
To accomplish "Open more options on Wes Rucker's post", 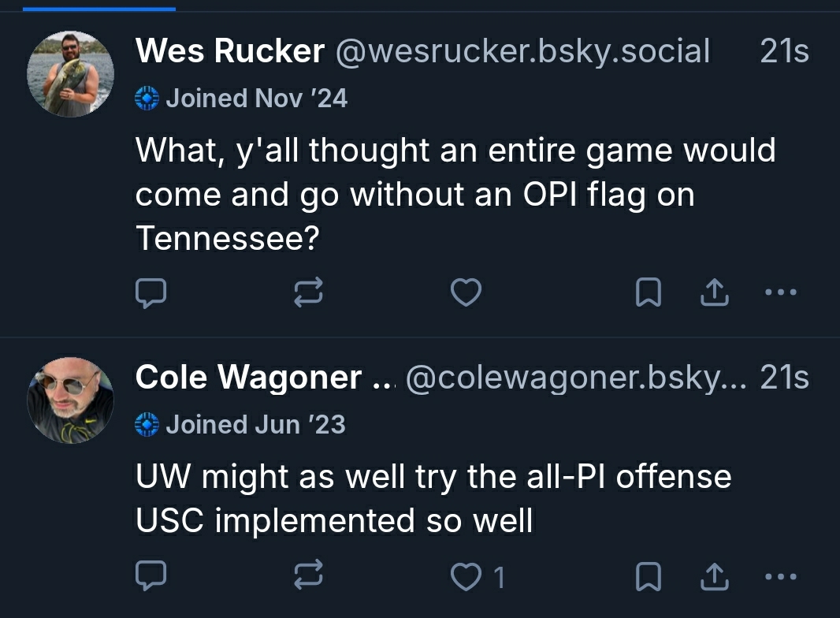I will 781,293.
